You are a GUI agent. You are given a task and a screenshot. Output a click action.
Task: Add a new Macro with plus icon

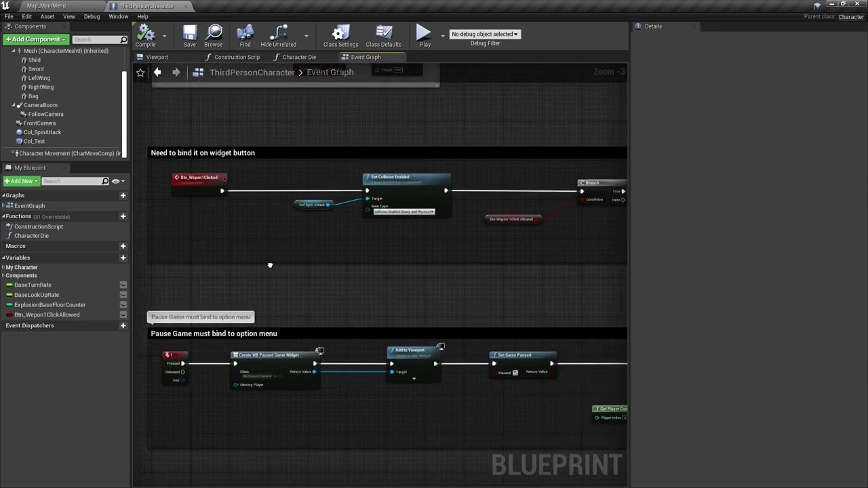click(123, 246)
